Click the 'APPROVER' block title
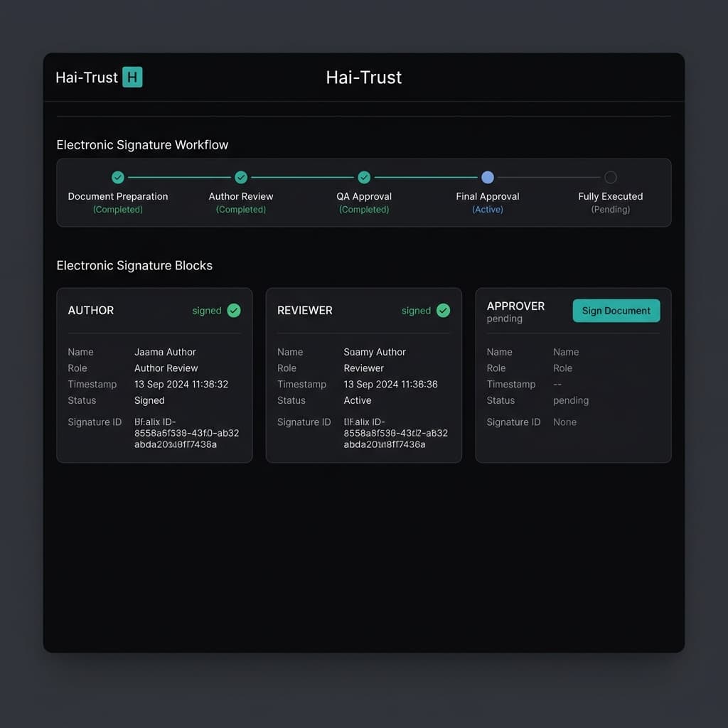This screenshot has height=728, width=728. (x=516, y=306)
